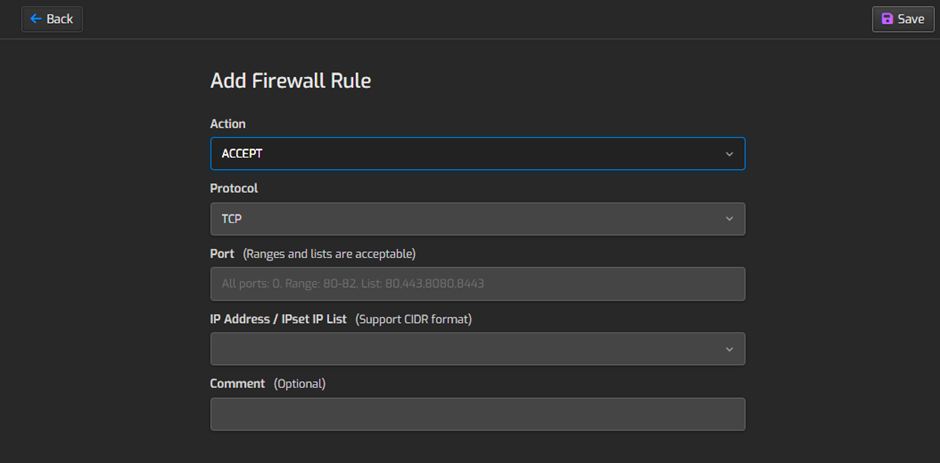This screenshot has width=940, height=463.
Task: Click the Action field label
Action: coord(228,124)
